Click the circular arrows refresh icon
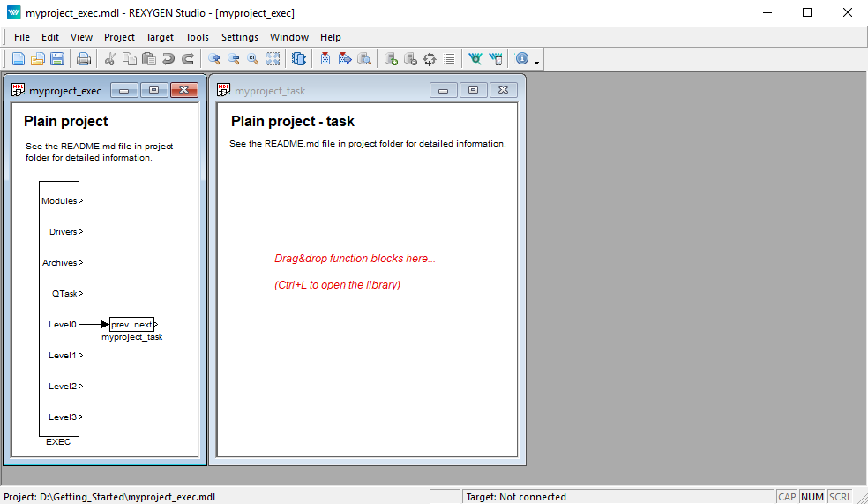Viewport: 868px width, 504px height. (430, 59)
